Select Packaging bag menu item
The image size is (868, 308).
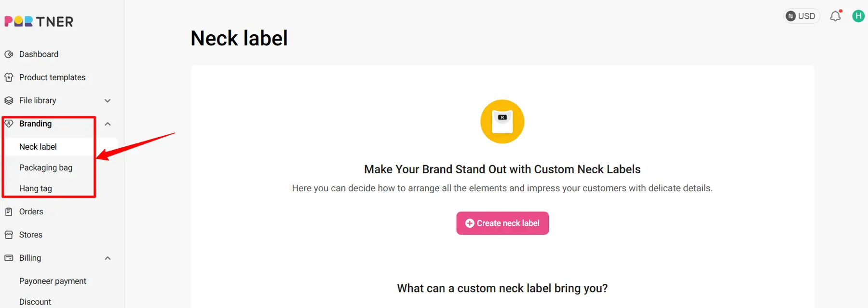click(46, 168)
